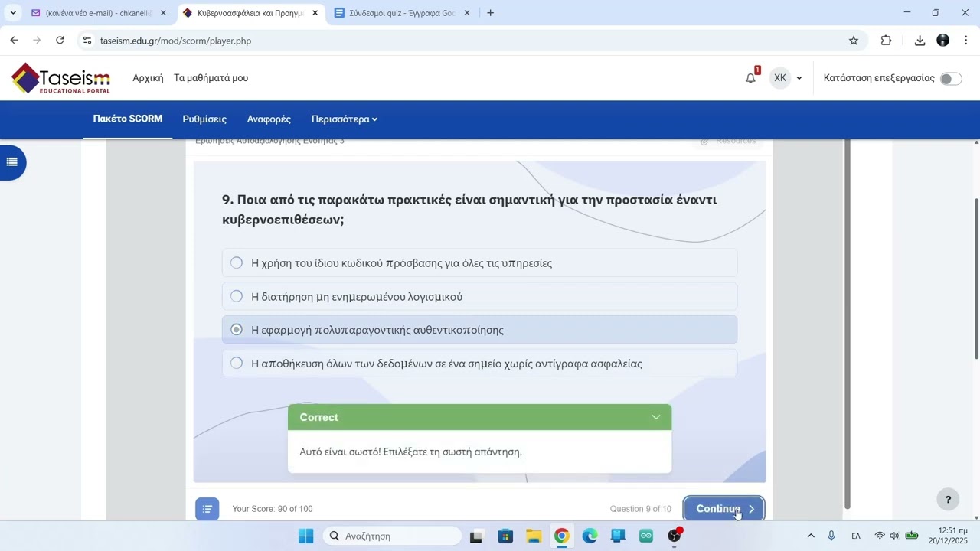Open the Ρυθμίσεις tab
Image resolution: width=980 pixels, height=551 pixels.
coord(204,119)
